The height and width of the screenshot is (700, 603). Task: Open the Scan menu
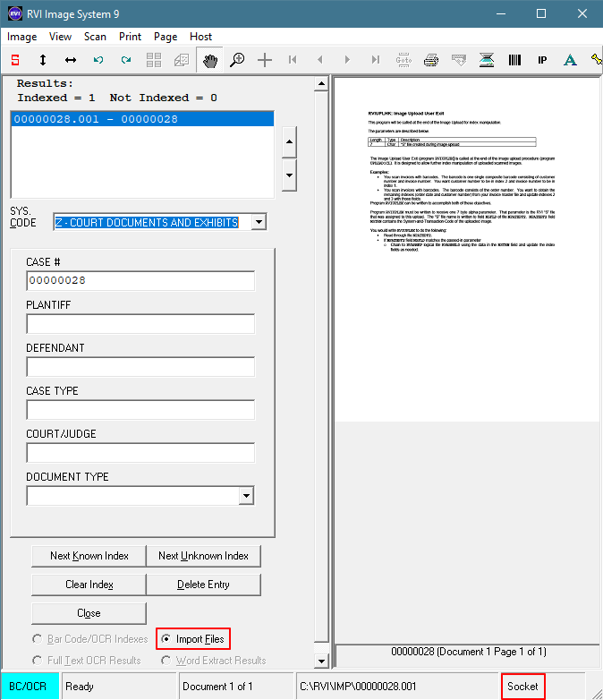pyautogui.click(x=95, y=37)
